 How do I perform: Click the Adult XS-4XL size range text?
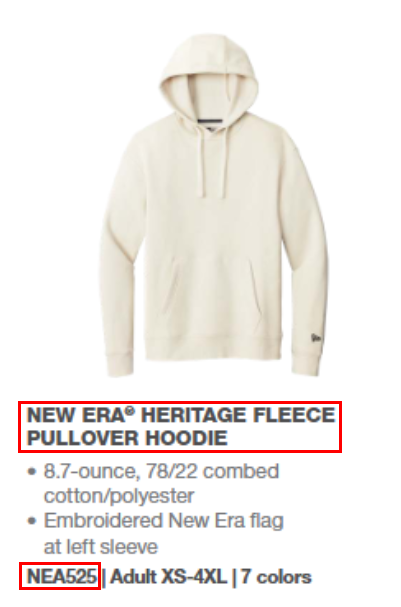[x=168, y=577]
